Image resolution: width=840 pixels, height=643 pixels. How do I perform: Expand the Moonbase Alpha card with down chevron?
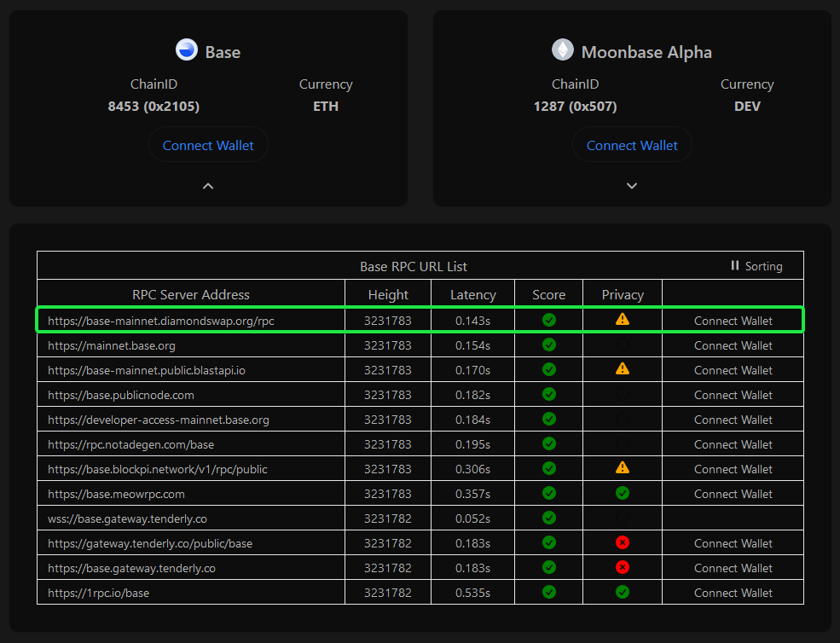pos(632,186)
